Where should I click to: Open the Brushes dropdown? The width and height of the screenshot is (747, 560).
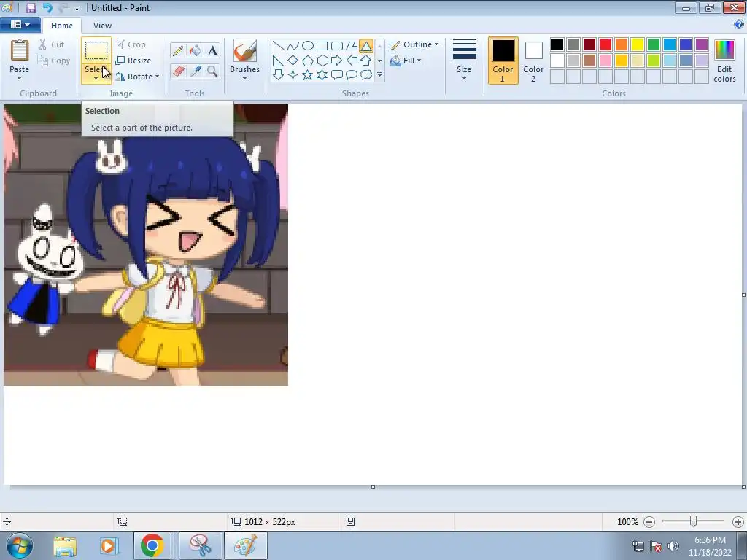244,60
